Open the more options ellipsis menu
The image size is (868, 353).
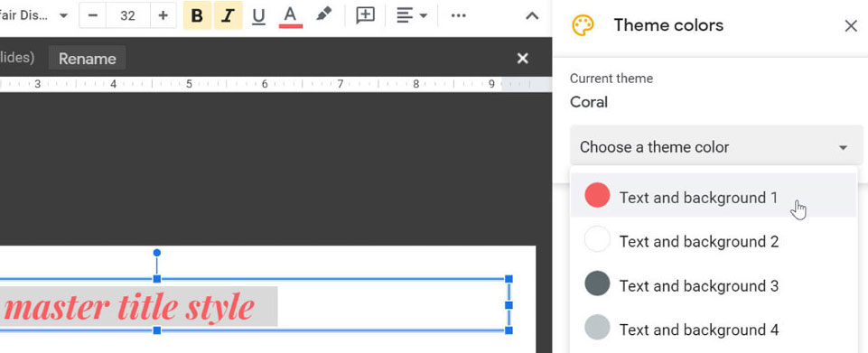(x=458, y=15)
